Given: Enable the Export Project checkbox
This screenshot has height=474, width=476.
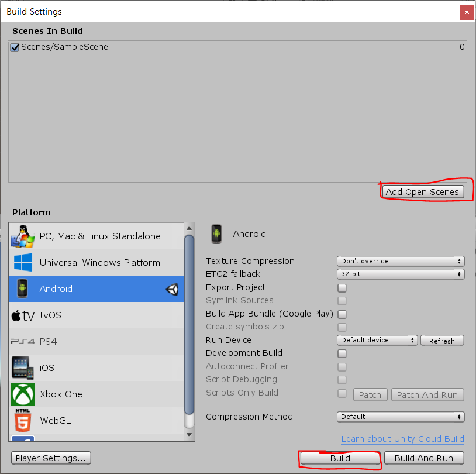Looking at the screenshot, I should coord(342,288).
